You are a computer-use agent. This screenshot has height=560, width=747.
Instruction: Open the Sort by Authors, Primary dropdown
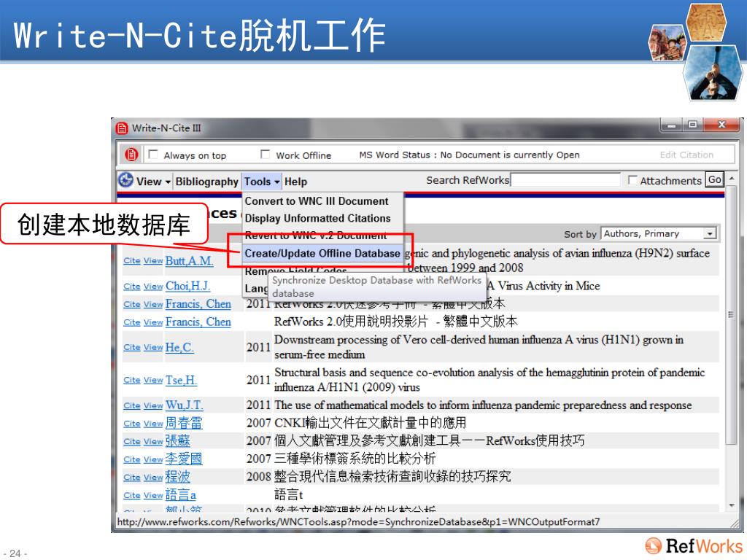659,233
